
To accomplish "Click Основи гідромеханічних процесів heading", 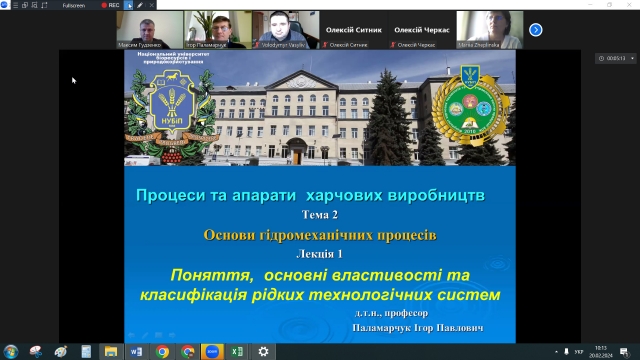I will (320, 235).
